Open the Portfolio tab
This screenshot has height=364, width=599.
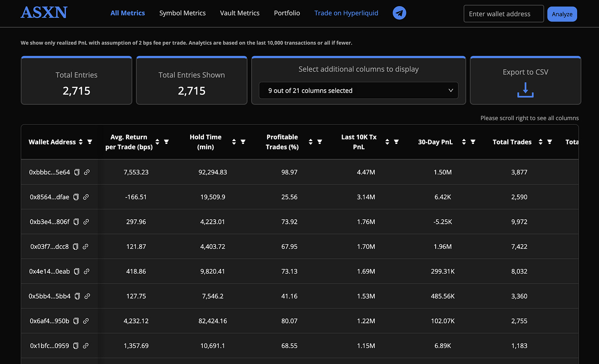click(x=287, y=13)
